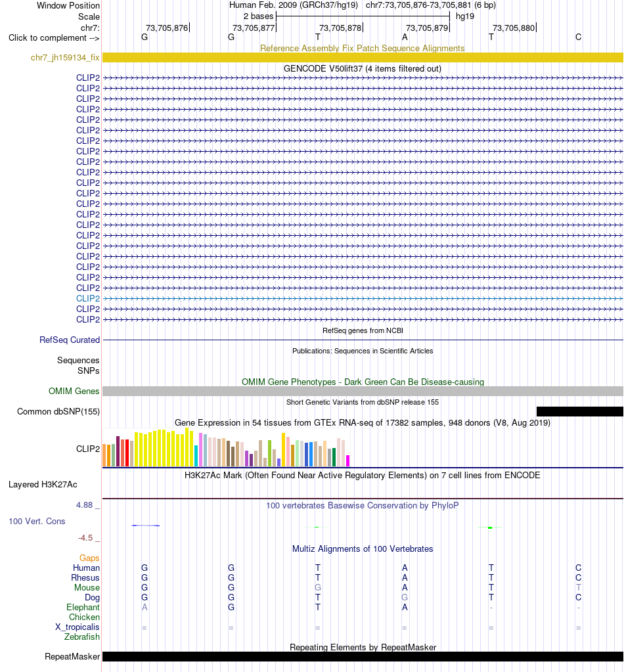Select the black dbSNP variant block

tap(580, 411)
